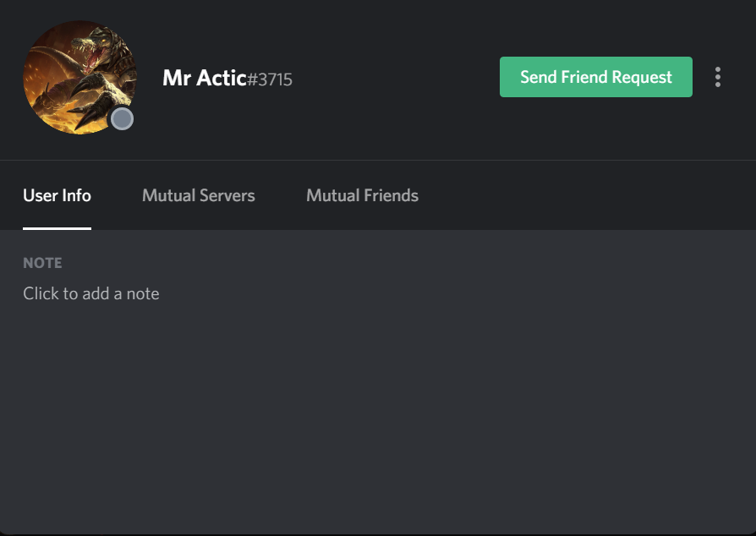Click status badge on avatar corner

tap(122, 118)
